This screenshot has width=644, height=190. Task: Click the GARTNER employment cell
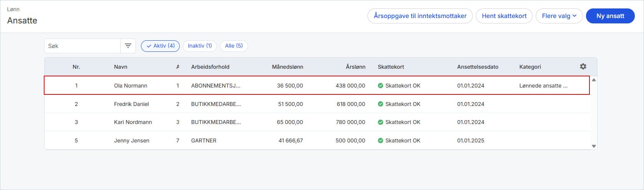click(x=204, y=140)
